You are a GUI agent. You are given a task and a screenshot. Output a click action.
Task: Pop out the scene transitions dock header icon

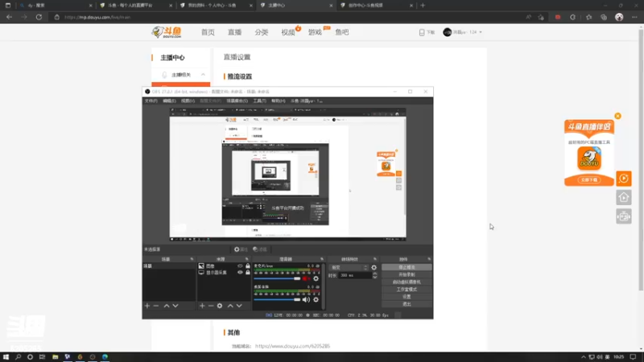[375, 259]
